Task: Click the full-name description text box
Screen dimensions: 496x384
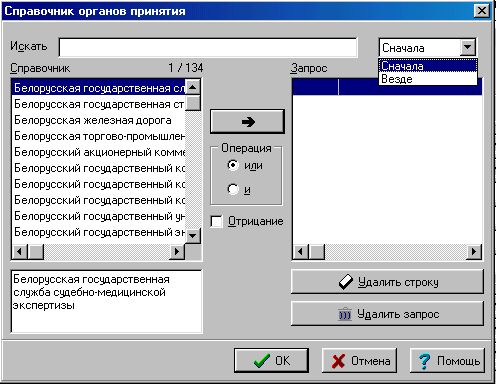Action: [107, 302]
